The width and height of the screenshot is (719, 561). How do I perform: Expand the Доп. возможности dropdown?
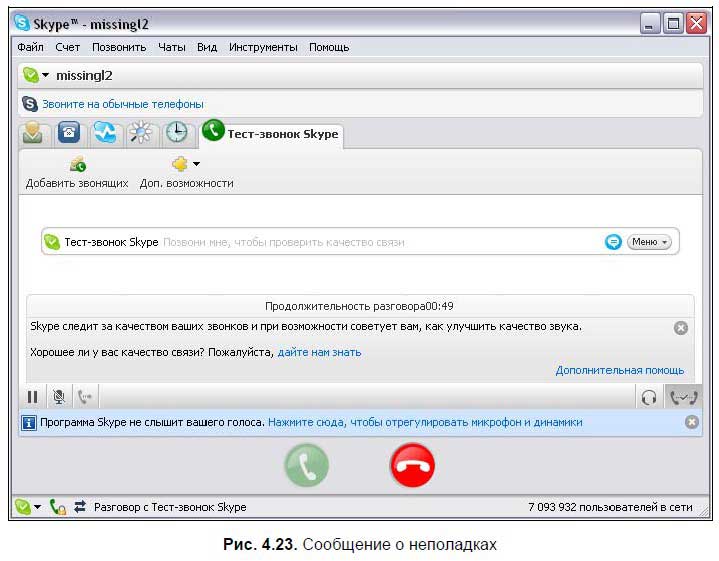(186, 173)
